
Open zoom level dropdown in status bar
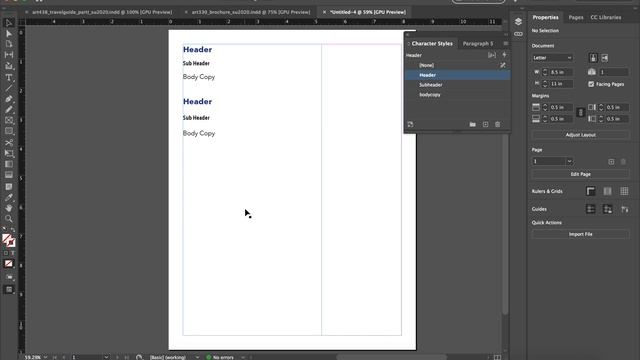click(x=46, y=357)
